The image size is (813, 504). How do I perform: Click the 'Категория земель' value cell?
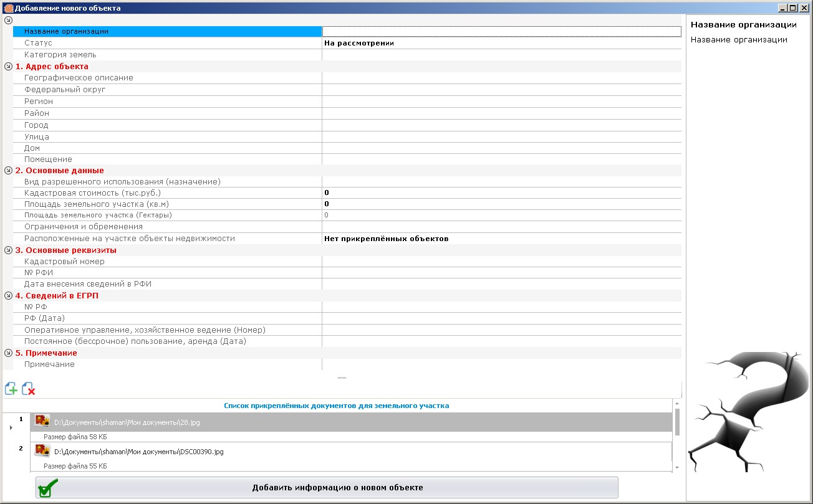click(x=501, y=55)
